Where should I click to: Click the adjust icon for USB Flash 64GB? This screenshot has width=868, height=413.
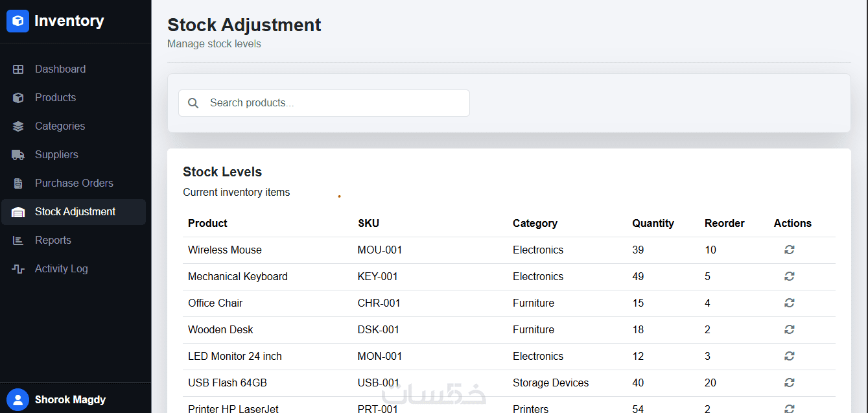789,383
